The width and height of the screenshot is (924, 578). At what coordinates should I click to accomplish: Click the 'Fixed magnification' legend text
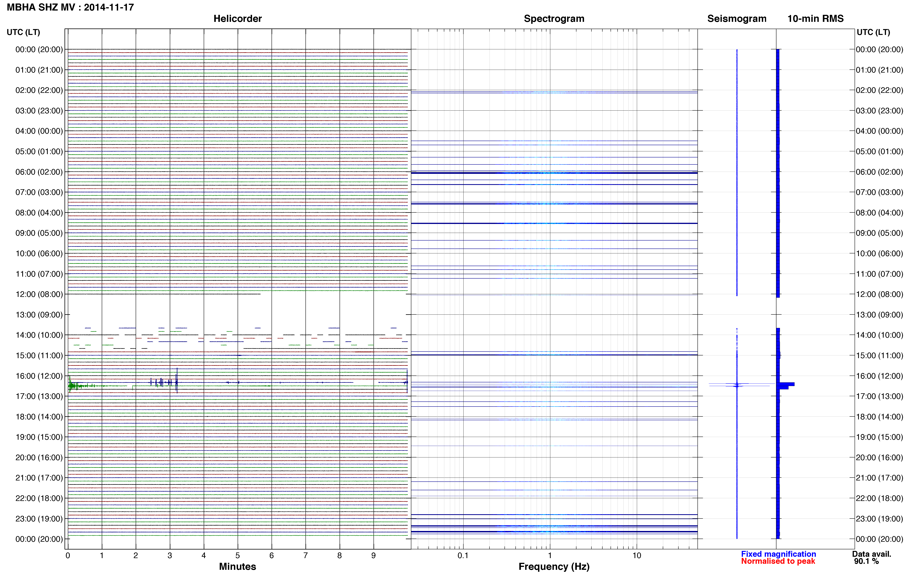[778, 554]
